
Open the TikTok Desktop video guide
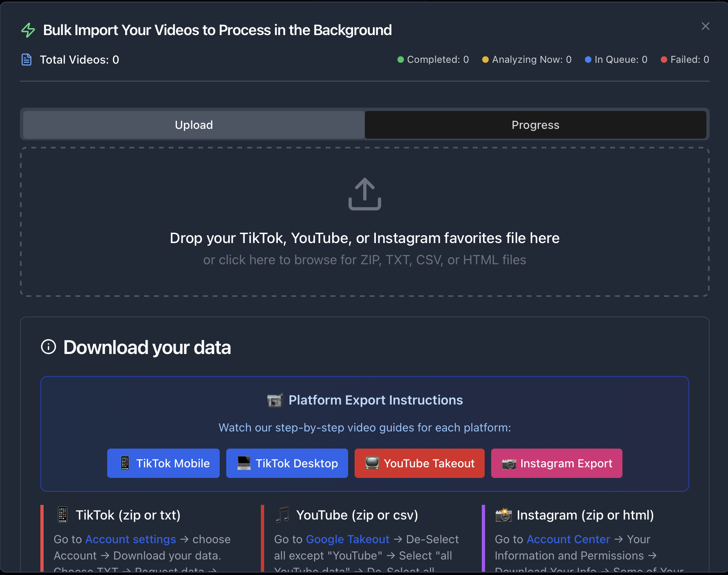click(287, 463)
